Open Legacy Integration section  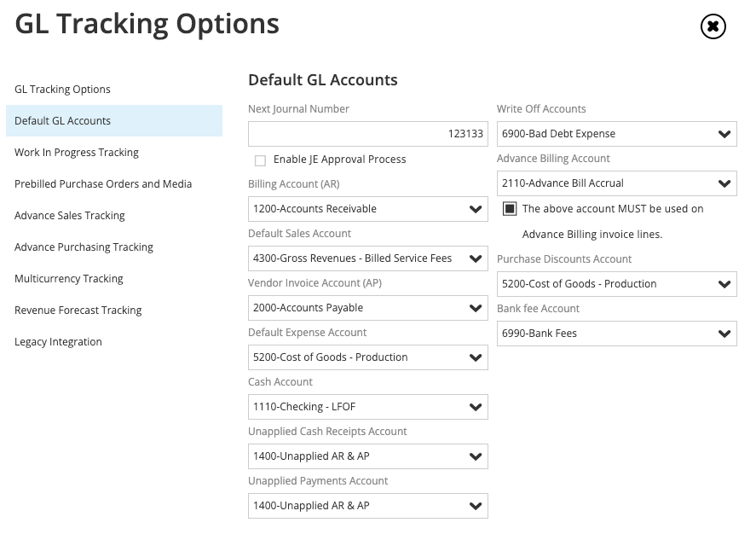58,342
